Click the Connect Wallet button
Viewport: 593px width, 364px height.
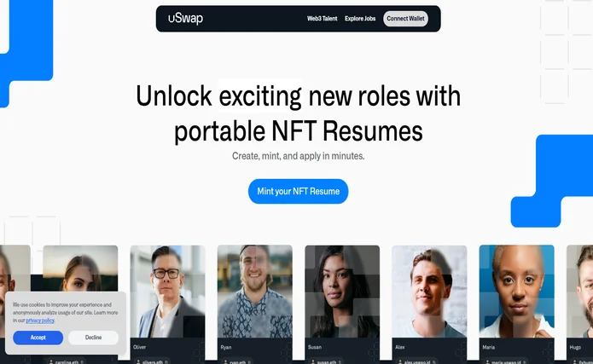405,19
